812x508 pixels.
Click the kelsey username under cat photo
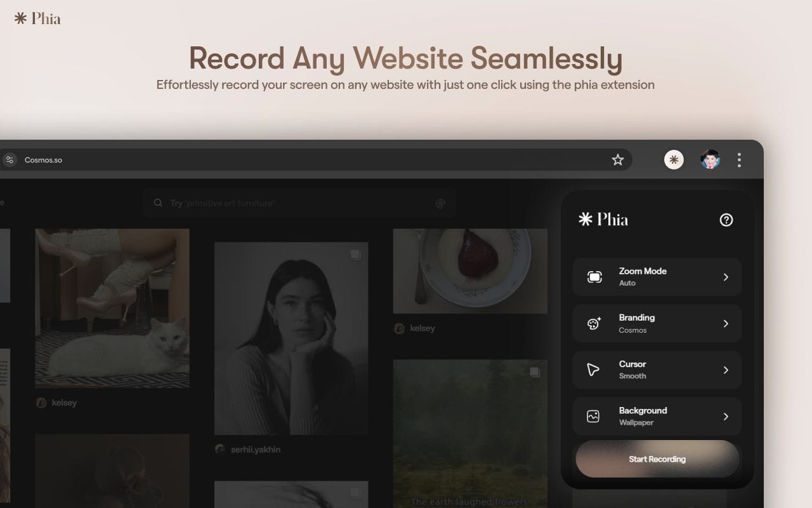click(64, 403)
